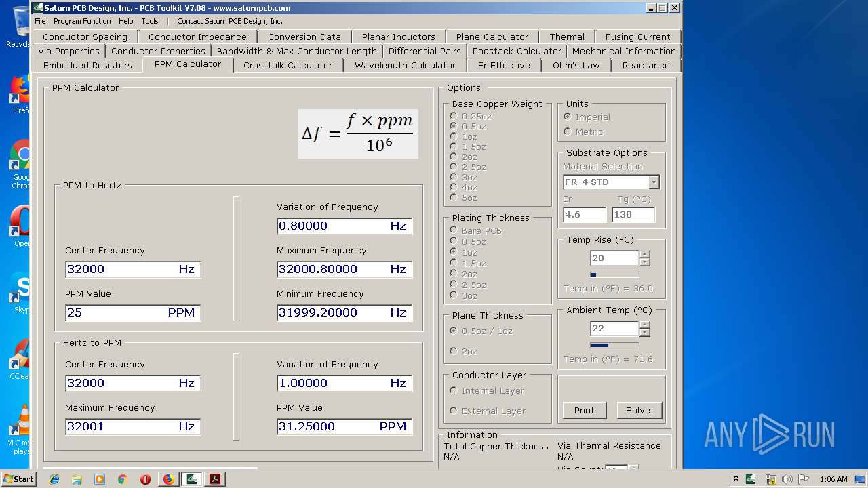
Task: Open the Ohm's Law tab
Action: tap(576, 65)
